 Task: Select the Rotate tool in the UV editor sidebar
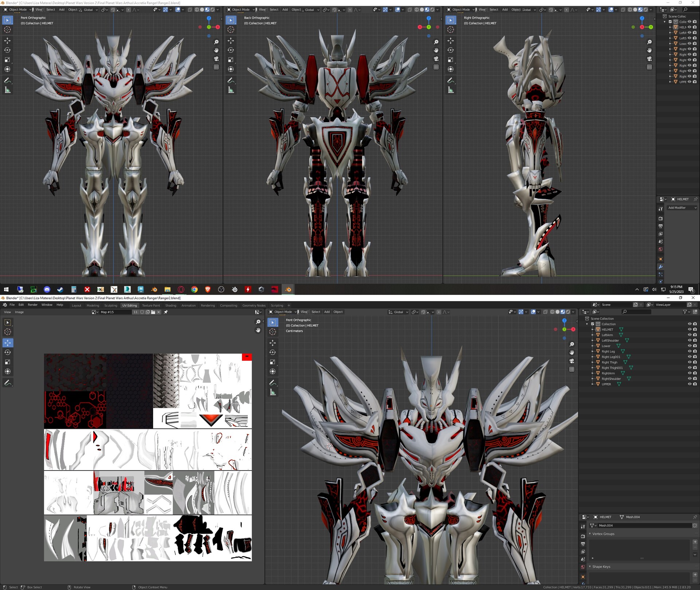(x=8, y=352)
